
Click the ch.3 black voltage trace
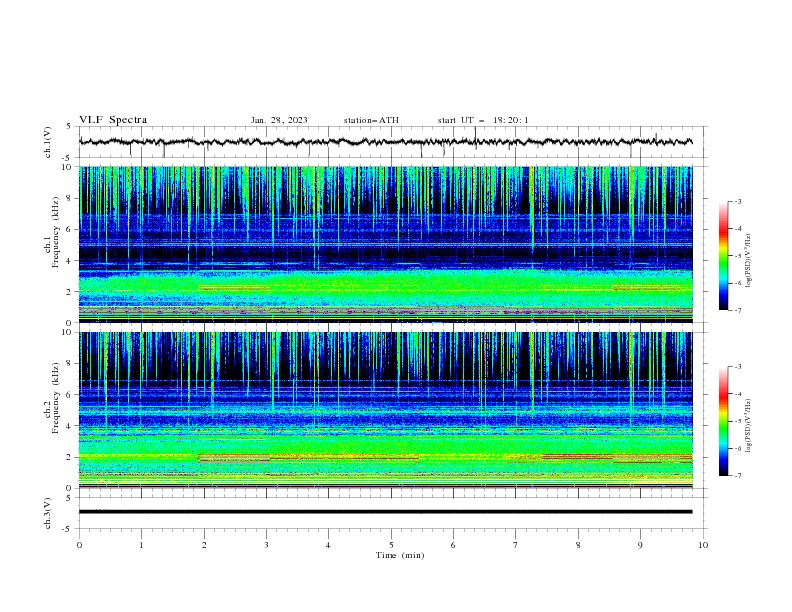point(386,512)
